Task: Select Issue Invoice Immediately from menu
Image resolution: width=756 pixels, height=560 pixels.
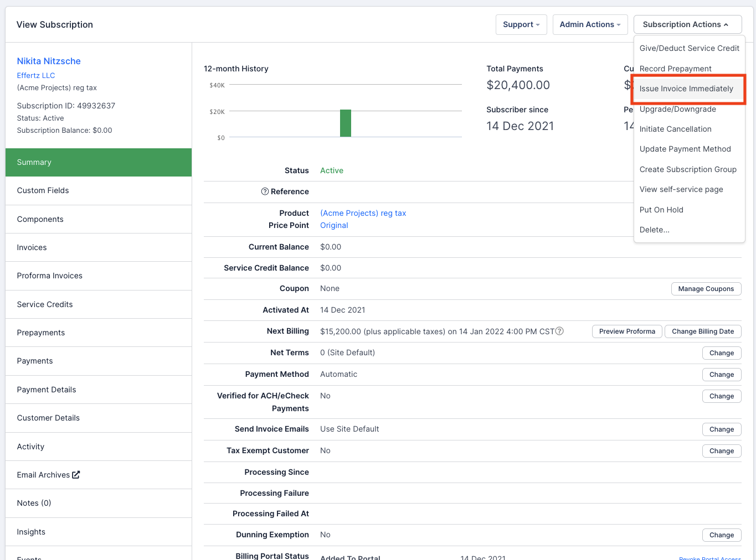Action: tap(686, 89)
